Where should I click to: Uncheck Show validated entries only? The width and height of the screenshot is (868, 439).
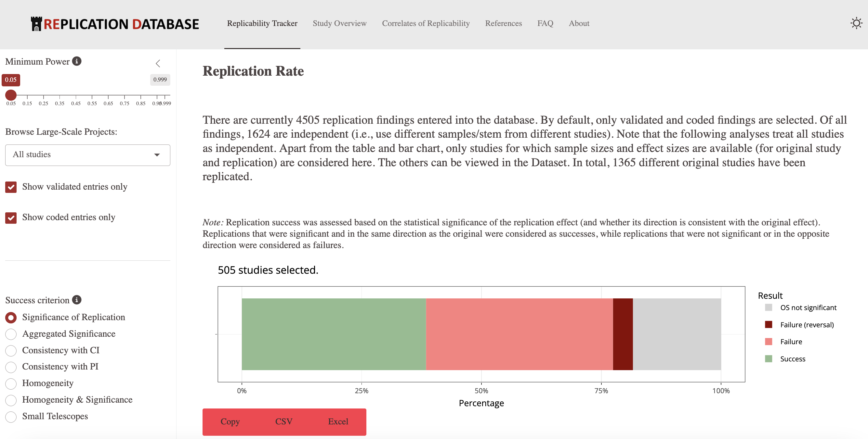(x=11, y=187)
